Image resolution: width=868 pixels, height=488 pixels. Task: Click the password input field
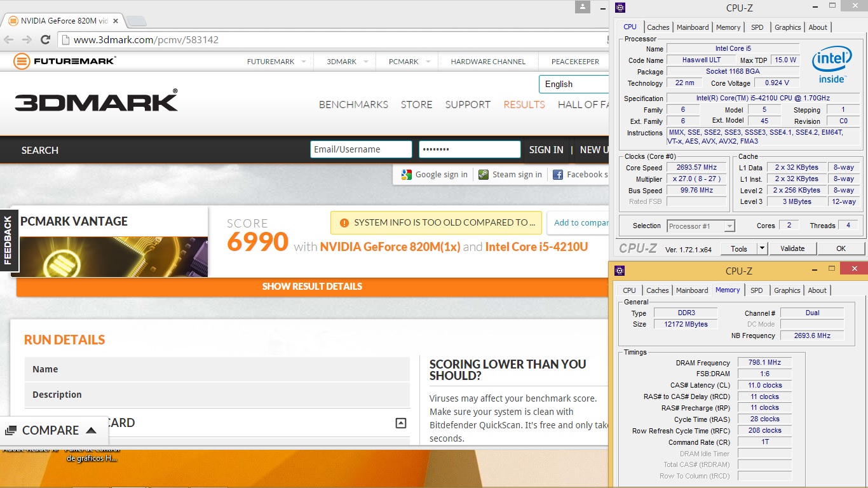(470, 149)
